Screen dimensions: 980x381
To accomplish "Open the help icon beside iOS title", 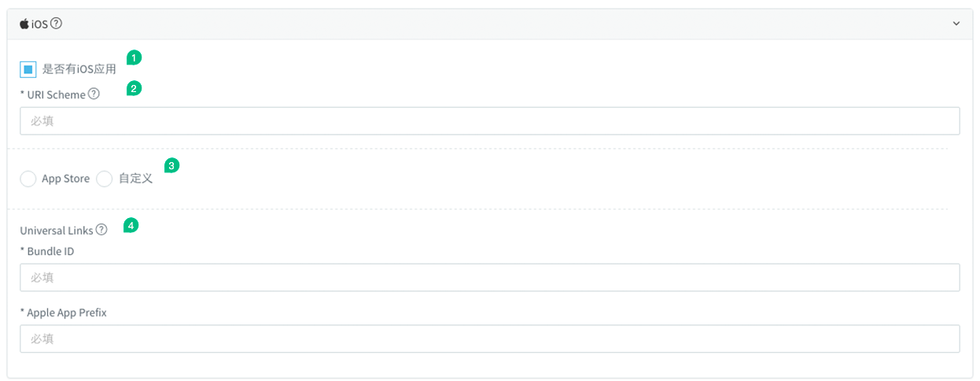I will (56, 24).
